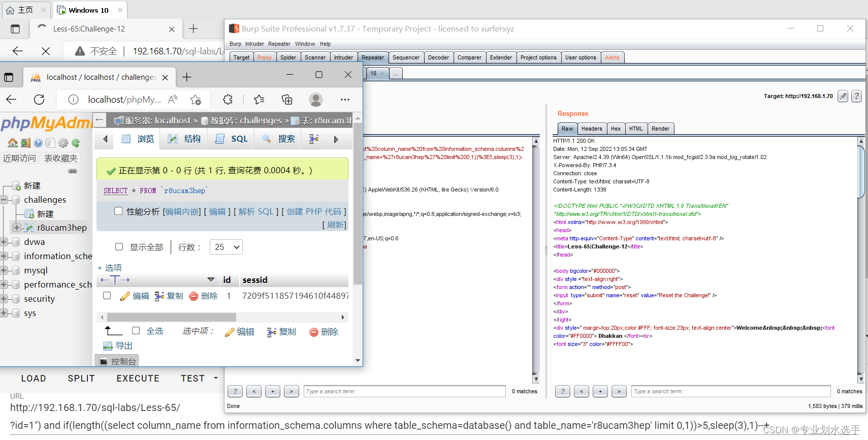Expand the information_schema database node
868x440 pixels.
(4, 256)
